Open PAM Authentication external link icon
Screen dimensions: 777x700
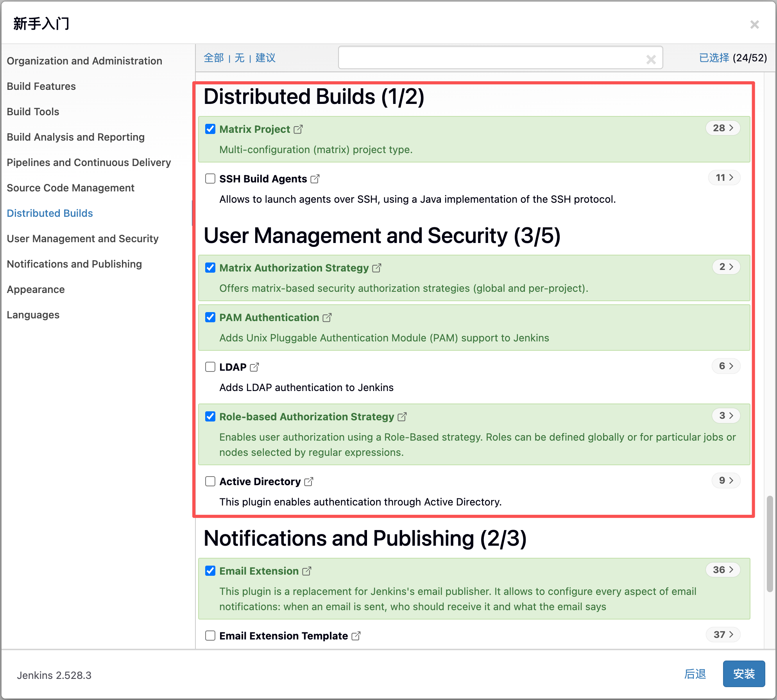(x=327, y=318)
